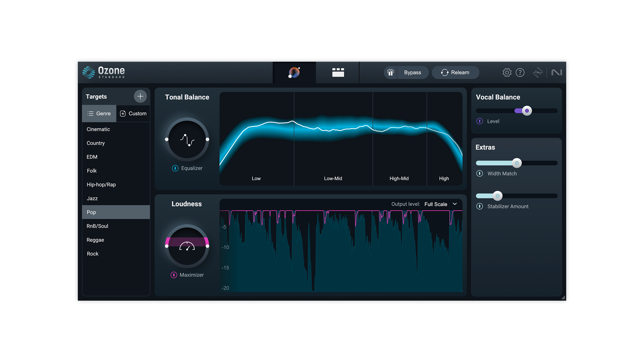The image size is (644, 362).
Task: Select the Folk genre target
Action: pos(116,171)
